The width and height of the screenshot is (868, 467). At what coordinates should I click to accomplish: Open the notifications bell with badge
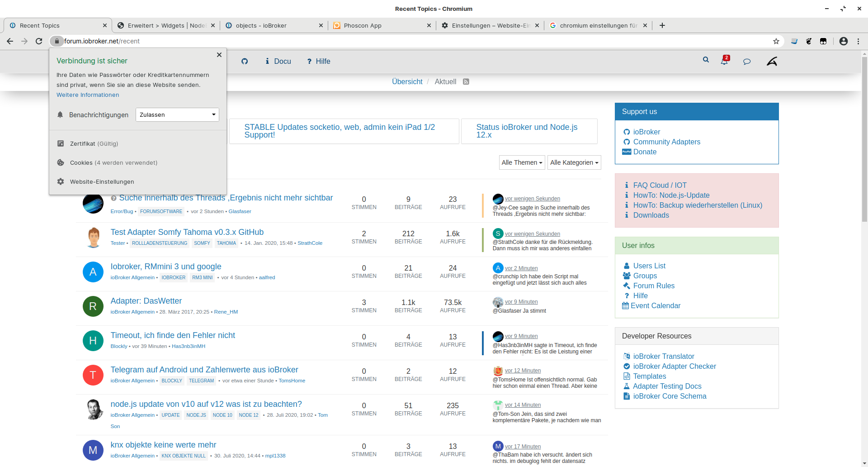pos(725,61)
